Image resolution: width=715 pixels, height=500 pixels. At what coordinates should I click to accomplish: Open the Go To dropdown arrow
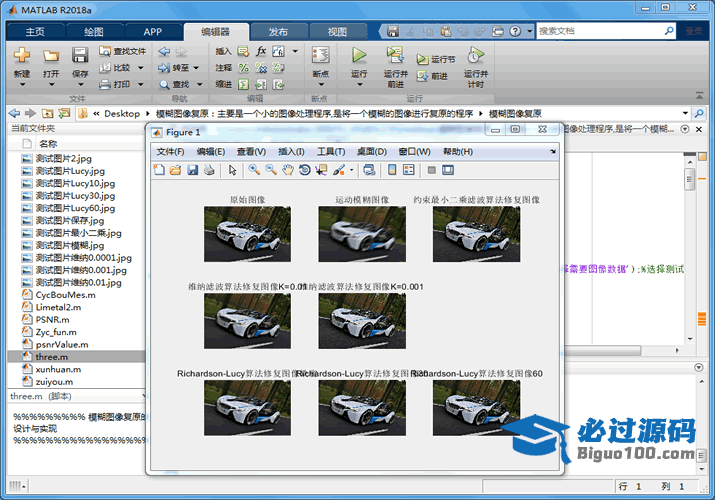tap(196, 68)
